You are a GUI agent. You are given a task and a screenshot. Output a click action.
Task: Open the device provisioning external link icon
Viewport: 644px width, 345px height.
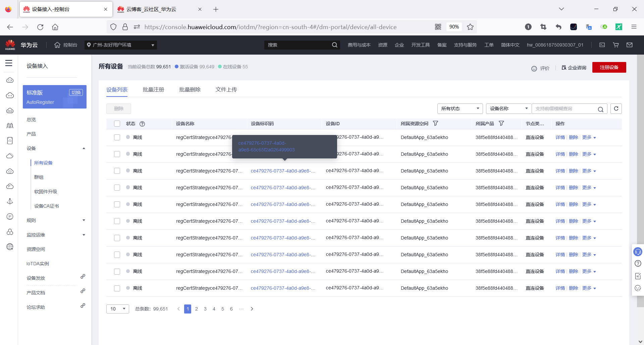coord(83,276)
